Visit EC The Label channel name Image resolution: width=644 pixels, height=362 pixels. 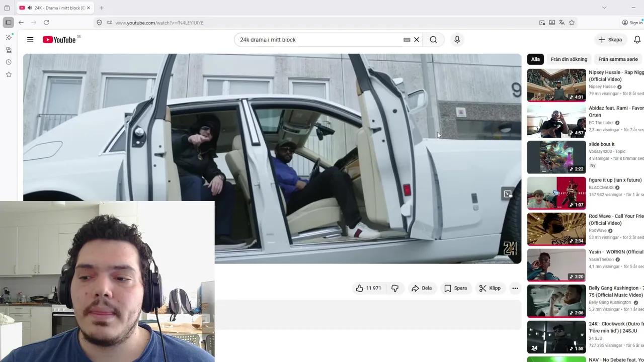pyautogui.click(x=601, y=123)
